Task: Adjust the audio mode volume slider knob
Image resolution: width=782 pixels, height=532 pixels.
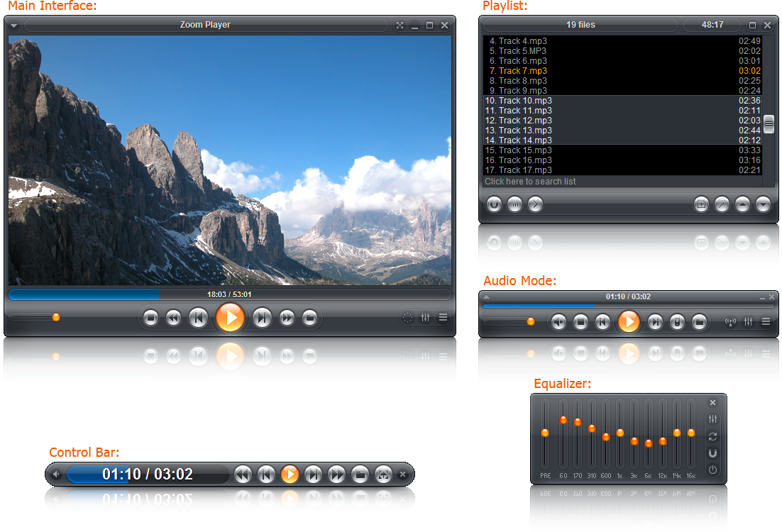Action: click(x=531, y=321)
